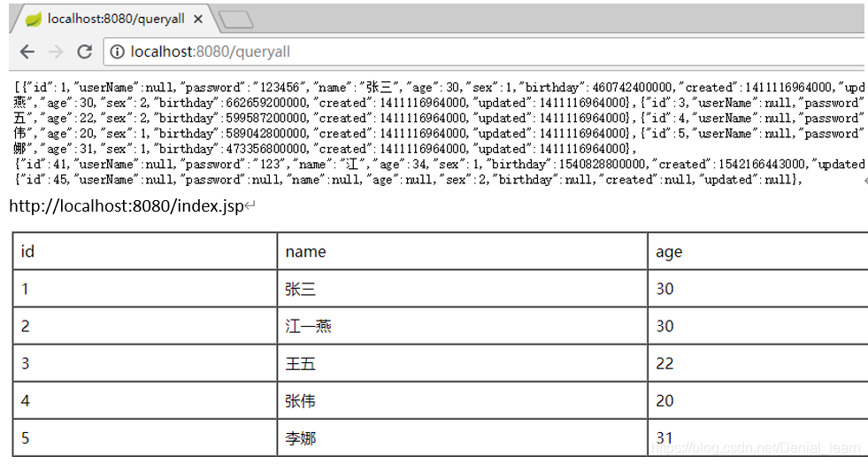Open a new tab button
The height and width of the screenshot is (464, 868).
[236, 20]
